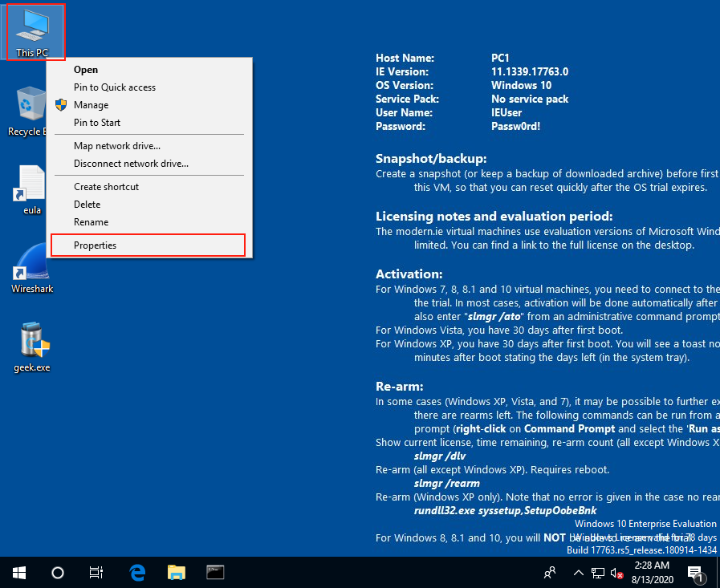Image resolution: width=720 pixels, height=588 pixels.
Task: Select the geek.exe desktop icon
Action: click(32, 347)
